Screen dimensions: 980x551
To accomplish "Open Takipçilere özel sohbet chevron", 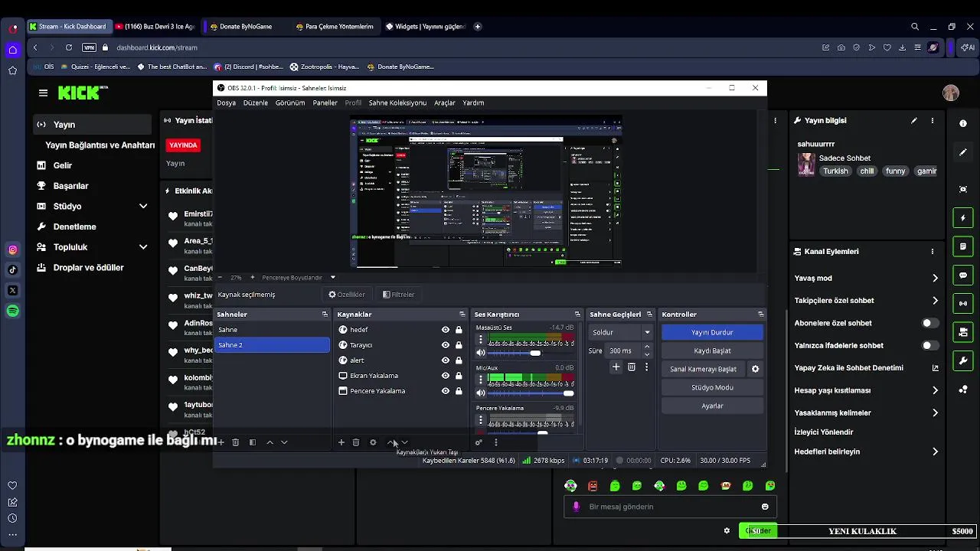I will [x=935, y=301].
